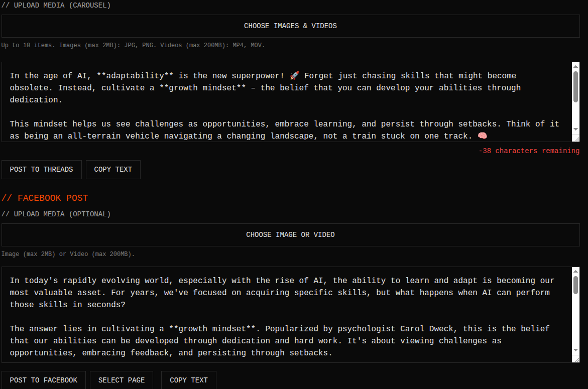588x389 pixels.
Task: Click the // UPLOAD MEDIA (CAROUSEL) label
Action: click(55, 5)
